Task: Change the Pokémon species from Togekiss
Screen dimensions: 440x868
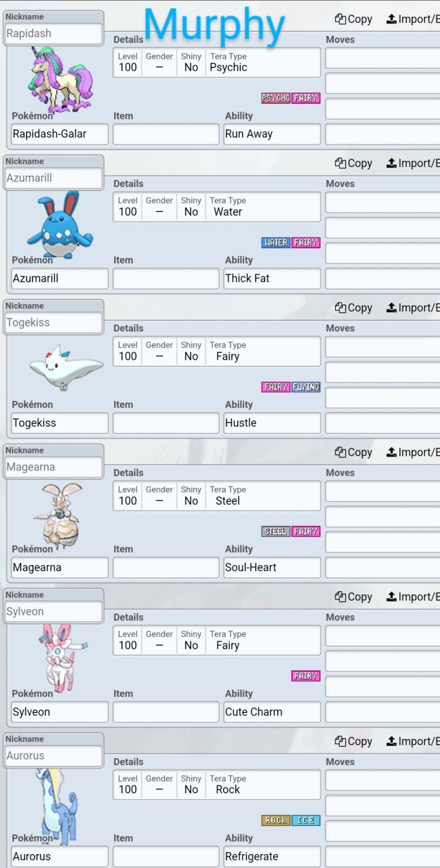Action: coord(60,423)
